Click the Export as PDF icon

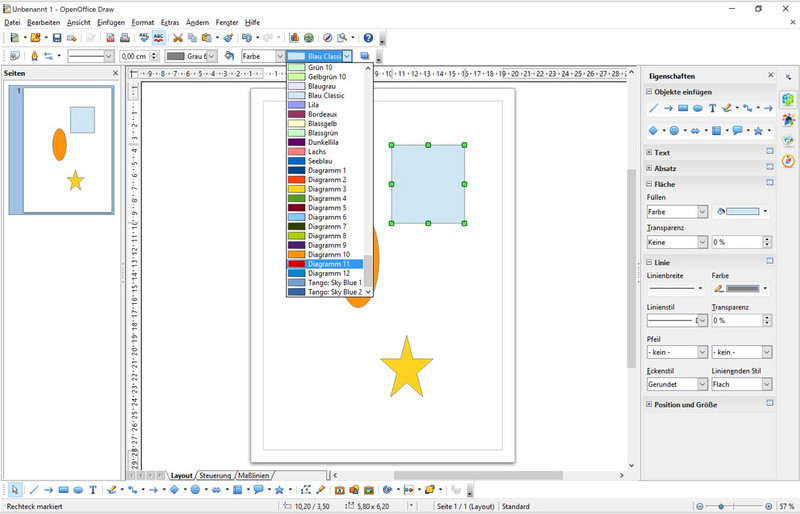coord(110,38)
